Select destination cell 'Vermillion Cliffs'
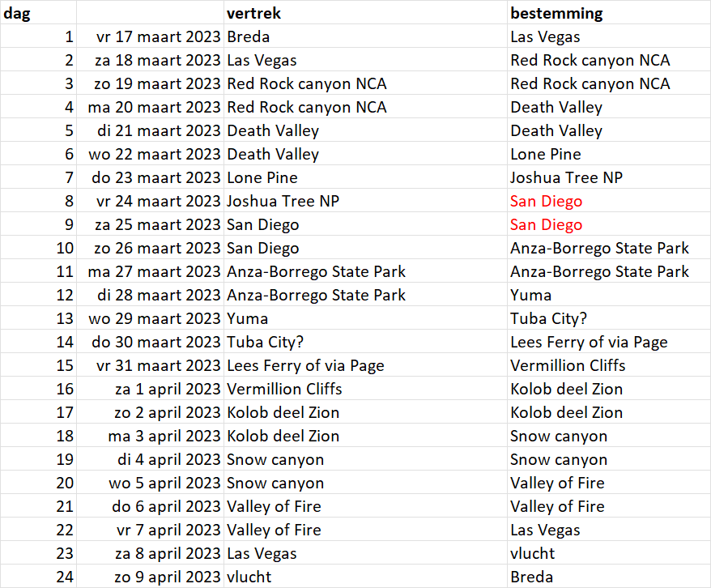Screen dimensions: 711x588 pyautogui.click(x=568, y=365)
